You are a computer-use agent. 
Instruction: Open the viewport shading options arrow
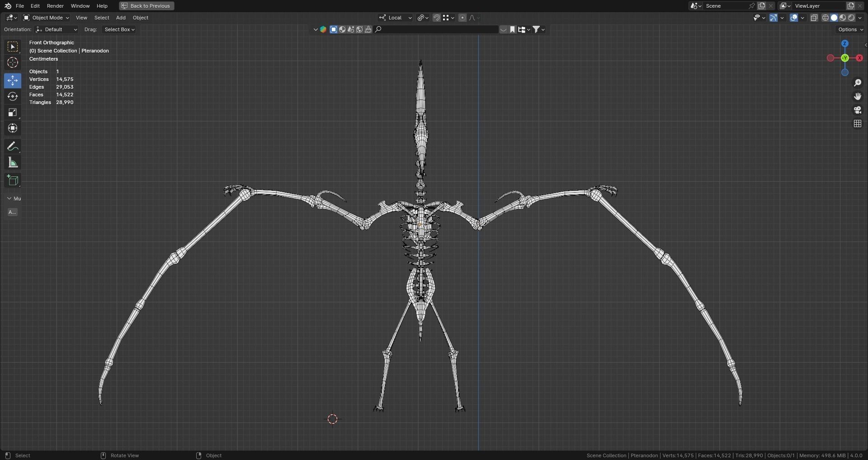coord(859,18)
